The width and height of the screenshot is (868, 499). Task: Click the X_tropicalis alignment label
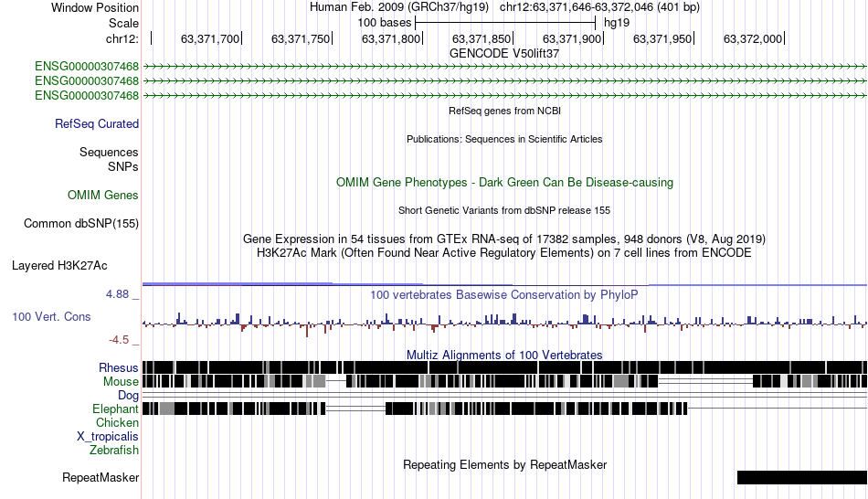[108, 437]
